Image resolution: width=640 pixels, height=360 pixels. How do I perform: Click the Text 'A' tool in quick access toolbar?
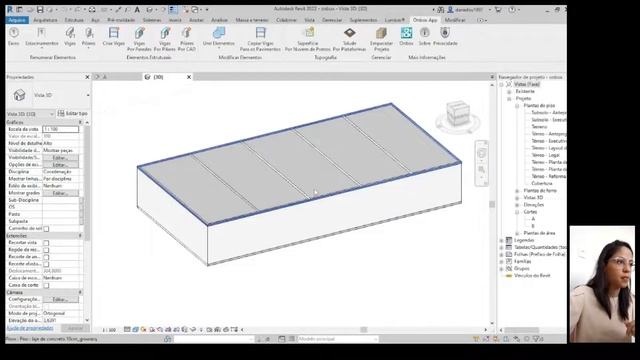(x=138, y=9)
